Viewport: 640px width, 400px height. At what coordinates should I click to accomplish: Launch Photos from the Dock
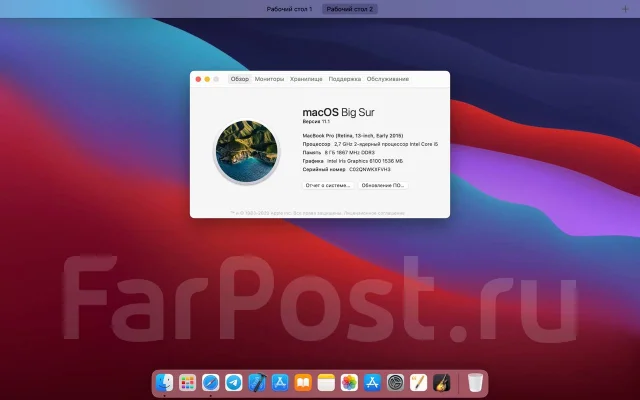[x=349, y=383]
